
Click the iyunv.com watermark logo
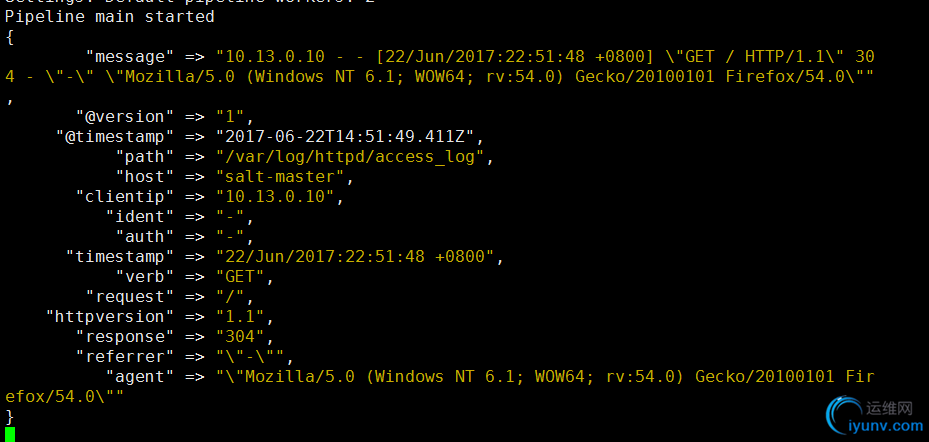click(874, 416)
